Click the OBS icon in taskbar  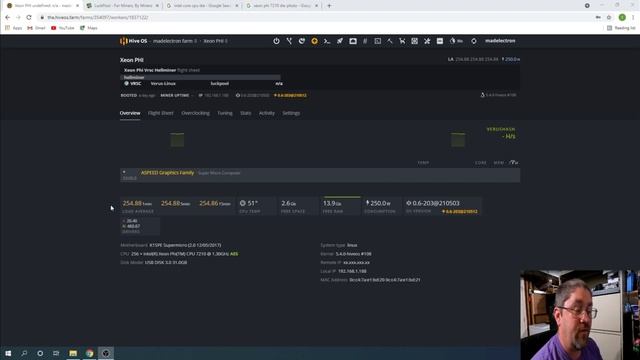(x=106, y=353)
